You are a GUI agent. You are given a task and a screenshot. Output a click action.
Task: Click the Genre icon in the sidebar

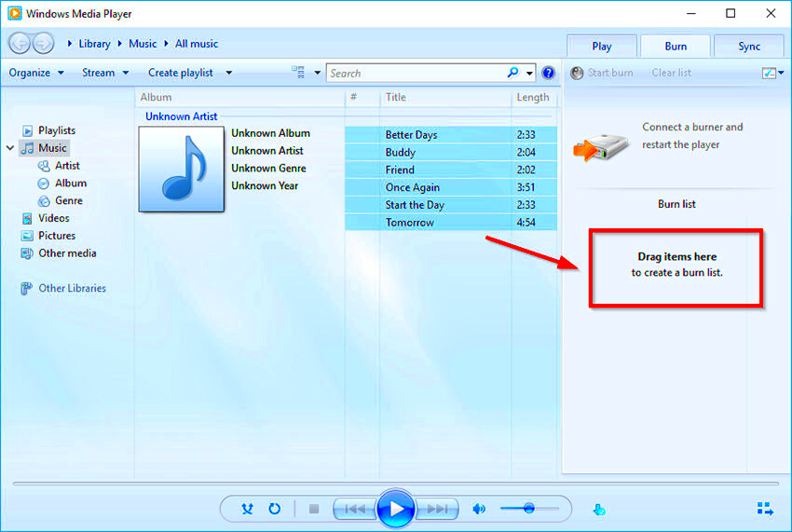[44, 201]
